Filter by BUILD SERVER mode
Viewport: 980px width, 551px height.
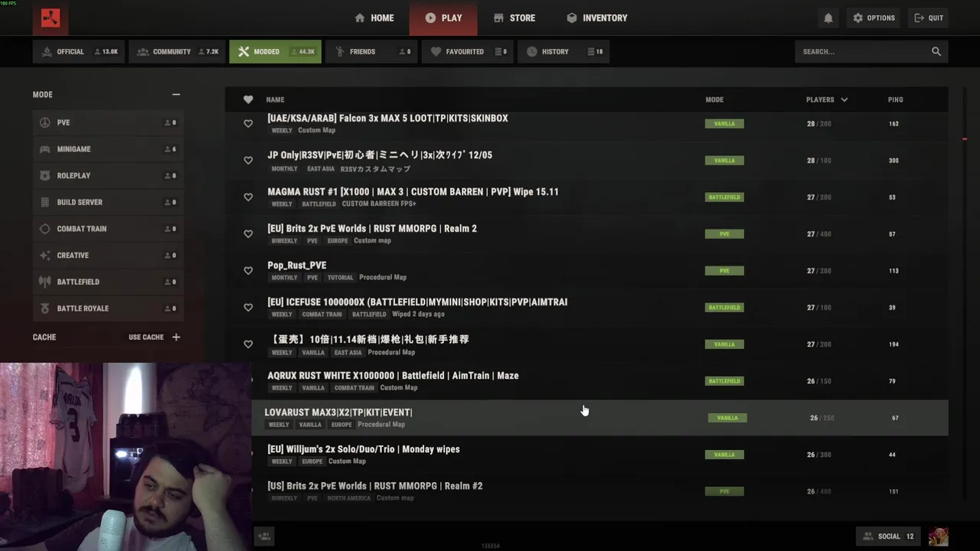coord(108,202)
